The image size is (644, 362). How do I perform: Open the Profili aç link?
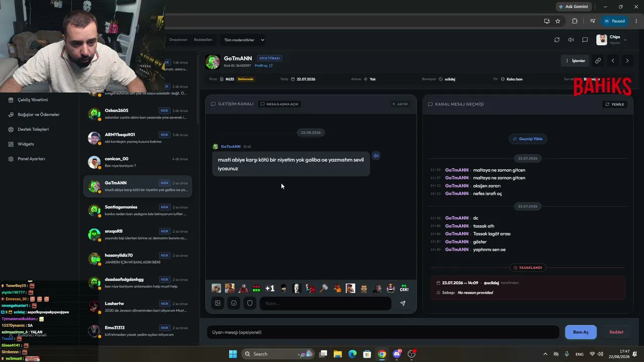[264, 65]
